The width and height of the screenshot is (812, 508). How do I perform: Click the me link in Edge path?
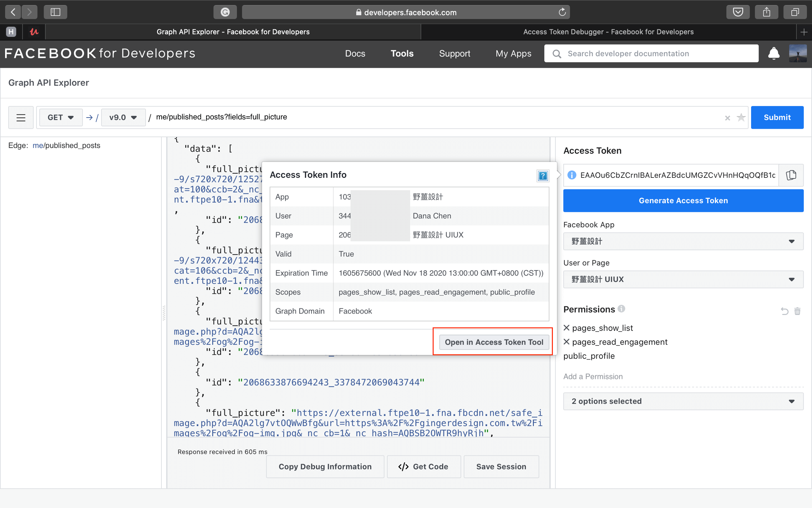(38, 145)
